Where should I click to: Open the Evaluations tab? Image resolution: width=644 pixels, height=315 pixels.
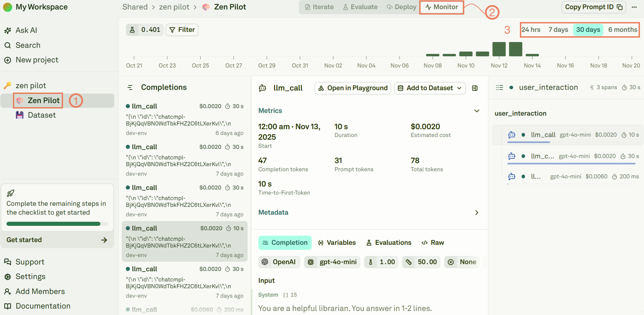(x=389, y=243)
